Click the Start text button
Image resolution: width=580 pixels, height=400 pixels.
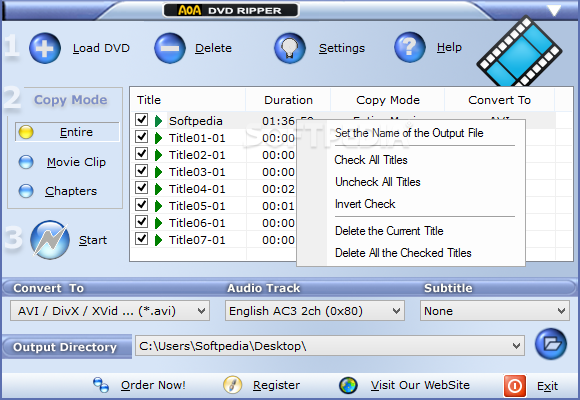(93, 240)
